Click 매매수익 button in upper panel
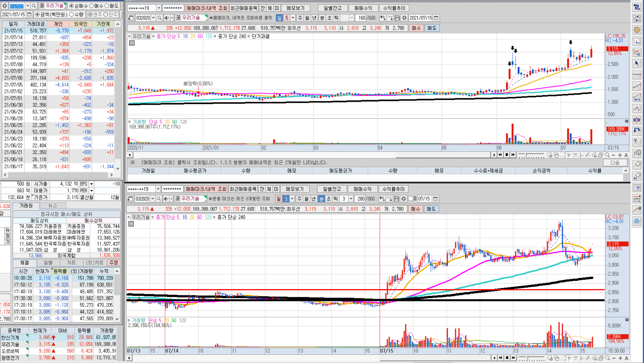Viewport: 644px width, 363px height. click(x=363, y=8)
